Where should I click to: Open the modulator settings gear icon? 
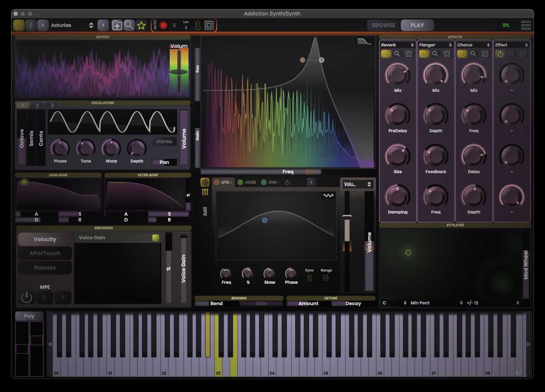[205, 183]
